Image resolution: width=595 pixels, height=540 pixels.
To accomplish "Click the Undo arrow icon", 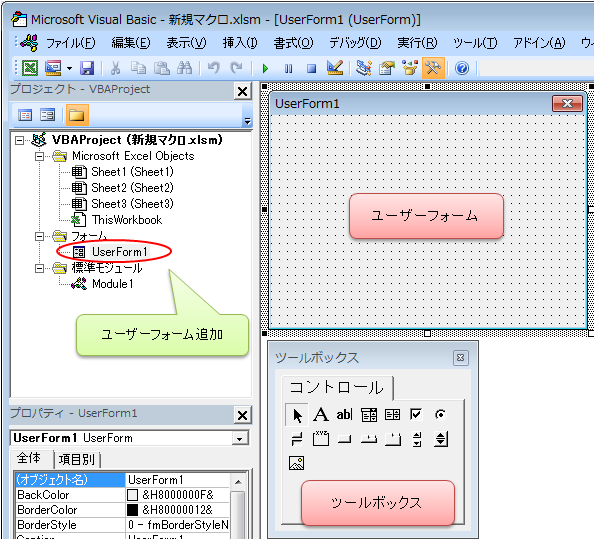I will coord(214,68).
